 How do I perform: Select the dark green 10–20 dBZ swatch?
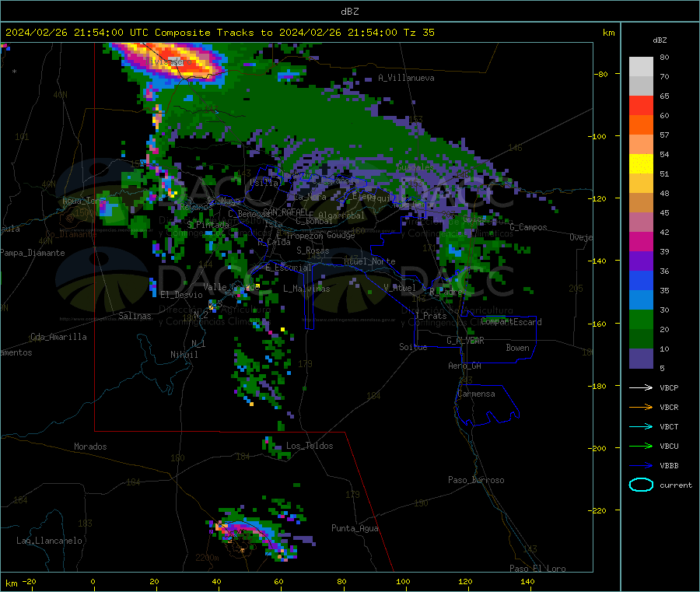[x=641, y=339]
